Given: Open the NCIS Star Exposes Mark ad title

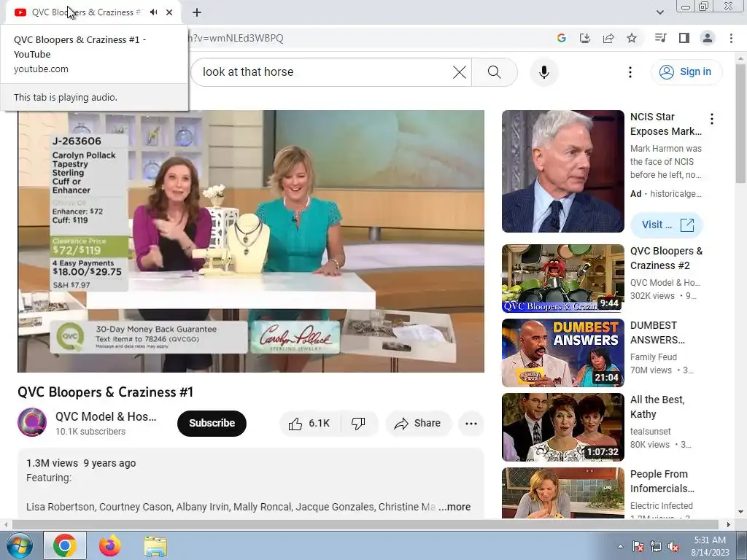Looking at the screenshot, I should 665,124.
